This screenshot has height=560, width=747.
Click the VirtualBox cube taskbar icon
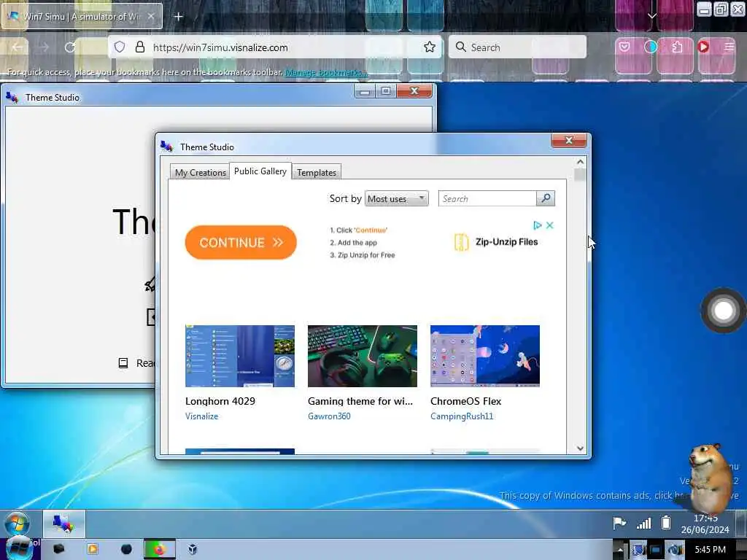click(193, 550)
